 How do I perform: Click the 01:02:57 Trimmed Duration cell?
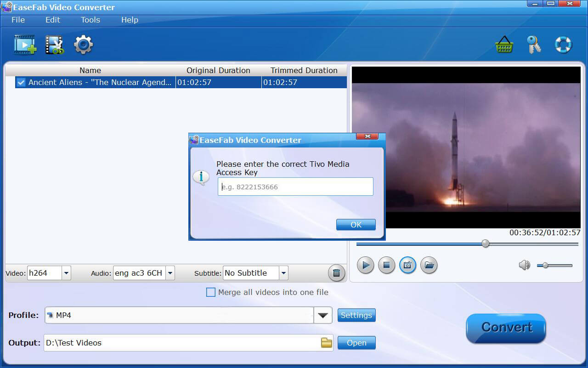coord(304,82)
